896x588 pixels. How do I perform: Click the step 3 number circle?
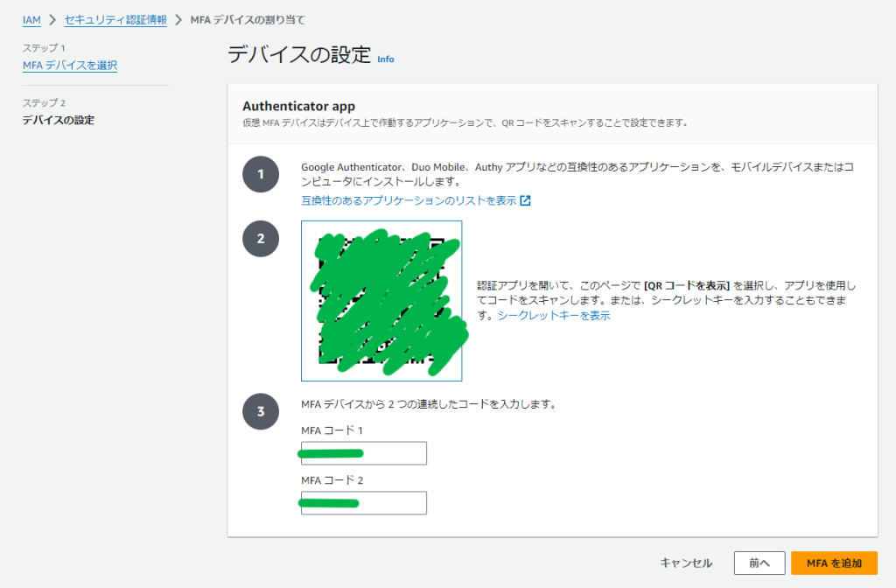pyautogui.click(x=260, y=412)
